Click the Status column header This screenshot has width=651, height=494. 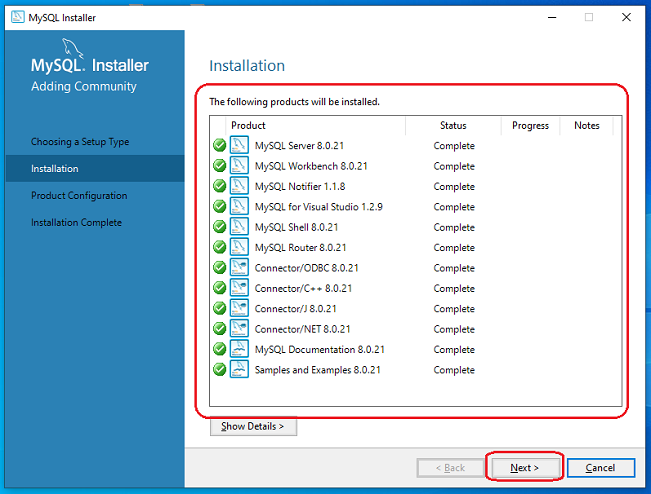(x=453, y=125)
